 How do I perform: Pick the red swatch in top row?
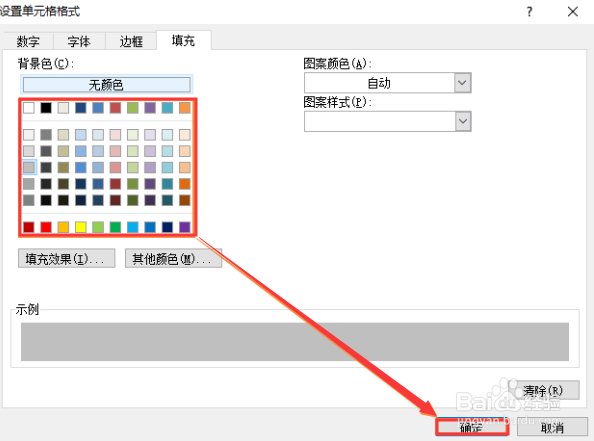tap(116, 108)
